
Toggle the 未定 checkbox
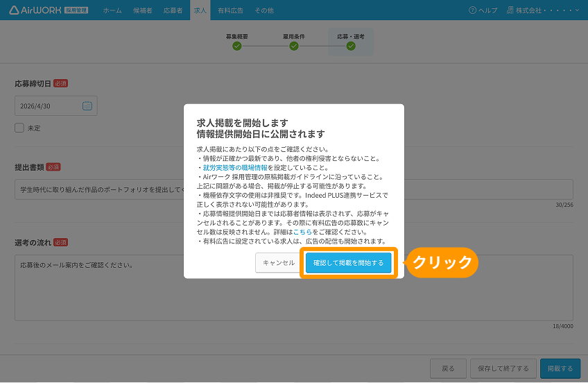coord(19,128)
